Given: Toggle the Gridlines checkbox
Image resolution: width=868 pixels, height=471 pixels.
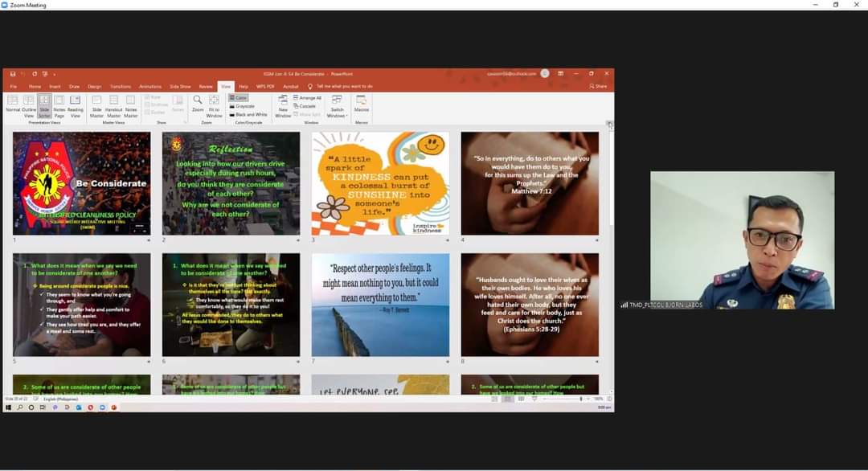Looking at the screenshot, I should pos(157,104).
